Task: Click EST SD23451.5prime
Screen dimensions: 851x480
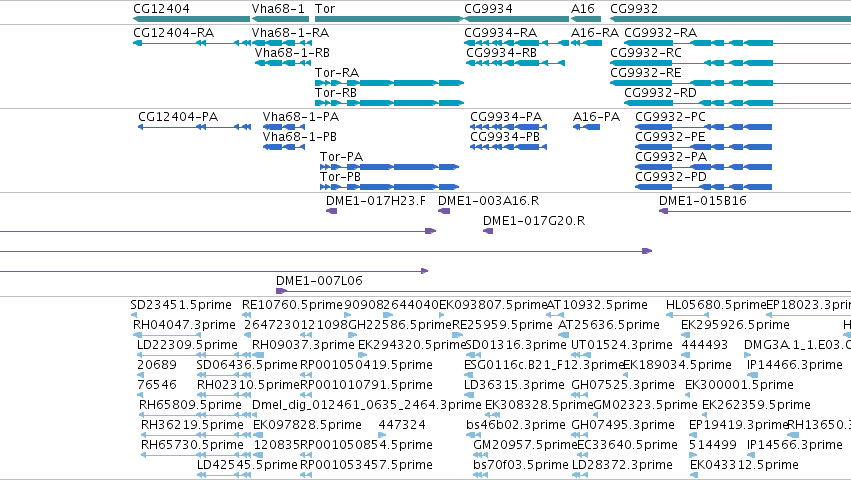Action: tap(181, 305)
